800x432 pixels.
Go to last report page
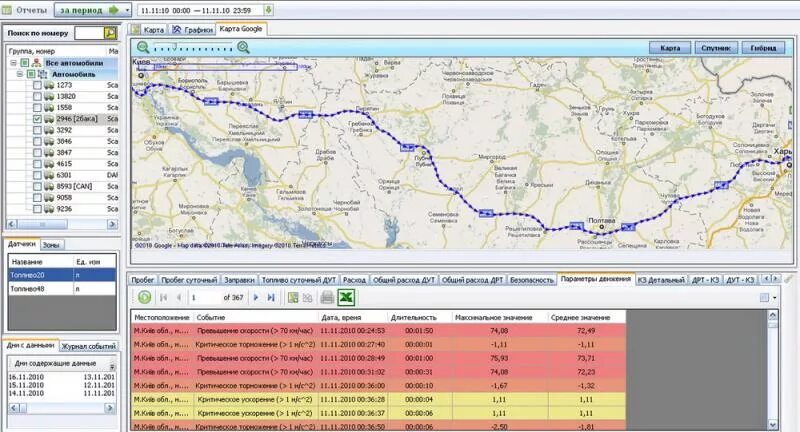pyautogui.click(x=271, y=297)
